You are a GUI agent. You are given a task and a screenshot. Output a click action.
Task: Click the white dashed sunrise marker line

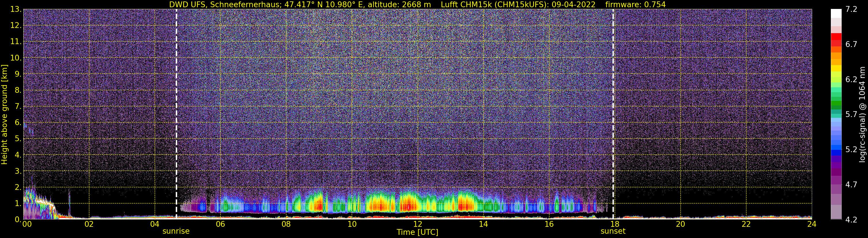click(x=176, y=114)
